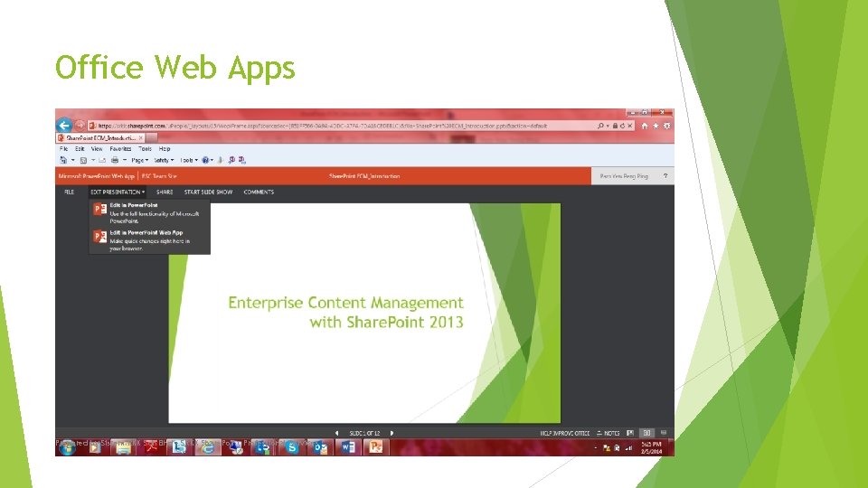Open Outlook from the taskbar

pos(320,447)
